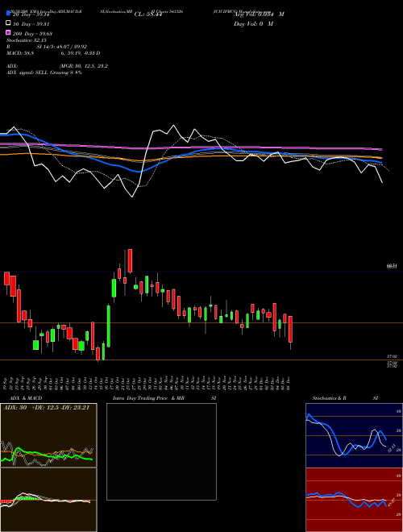Screen dimensions: 403x532
Task: Click the 'Intra Day Trading Price & MRSI' title
Action: pyautogui.click(x=164, y=398)
